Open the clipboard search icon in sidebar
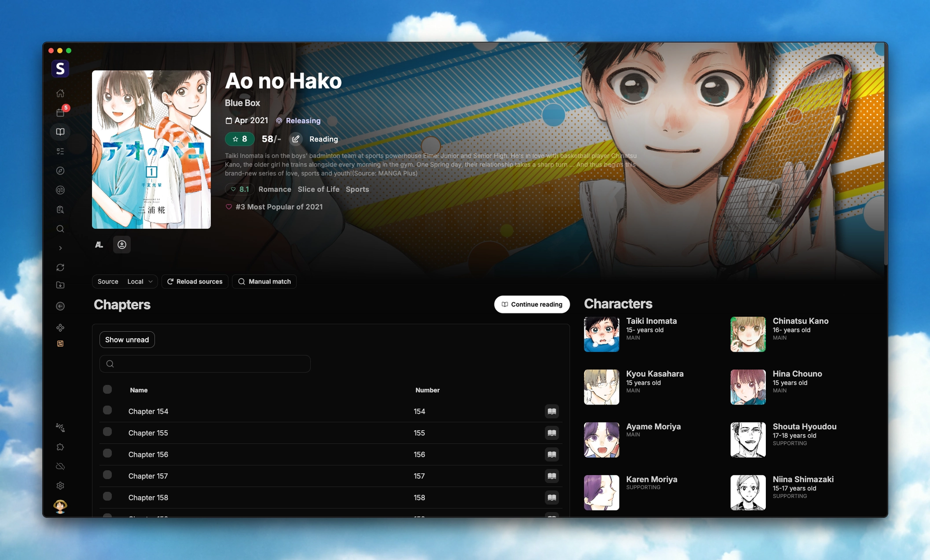The height and width of the screenshot is (560, 930). click(x=60, y=209)
